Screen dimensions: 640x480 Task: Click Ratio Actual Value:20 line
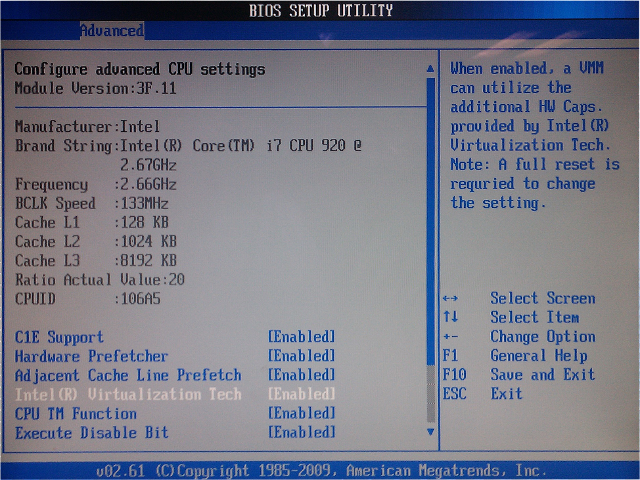coord(100,280)
